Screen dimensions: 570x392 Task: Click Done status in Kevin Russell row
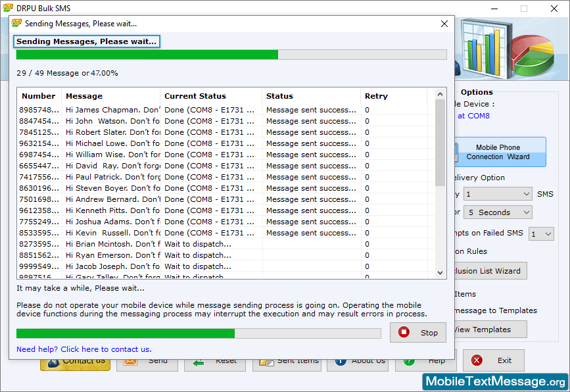pos(209,233)
